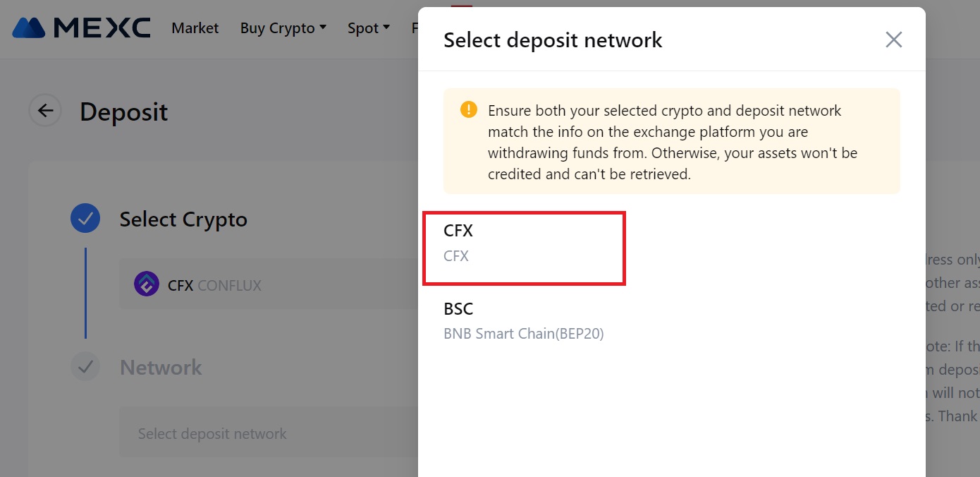The image size is (980, 477).
Task: Click the orange warning icon in the notice
Action: click(468, 109)
